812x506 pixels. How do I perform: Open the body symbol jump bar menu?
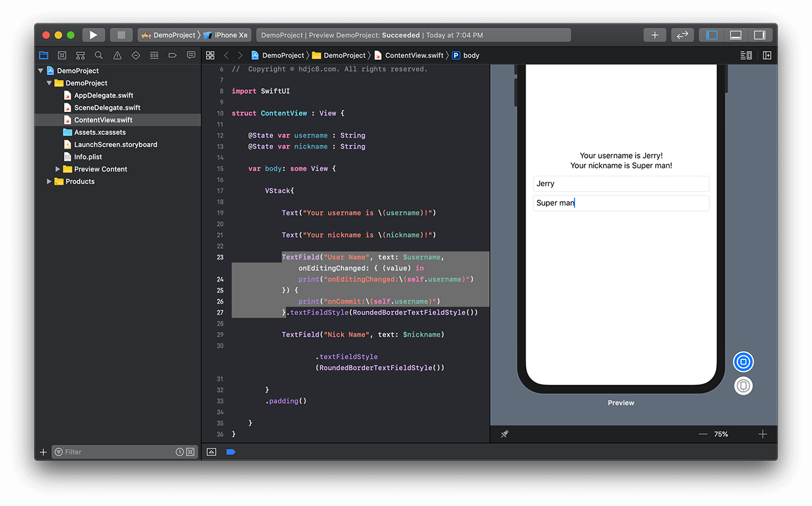tap(465, 55)
